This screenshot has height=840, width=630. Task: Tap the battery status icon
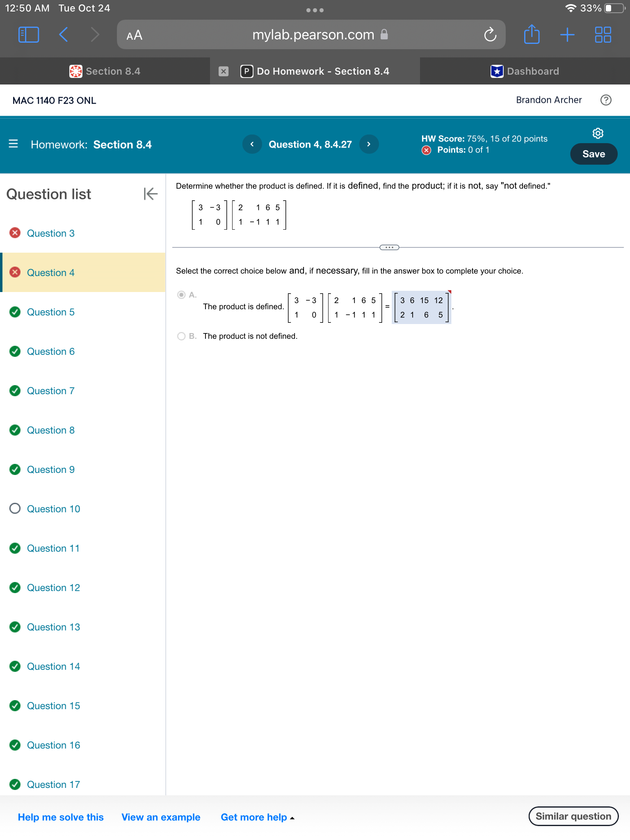click(615, 8)
